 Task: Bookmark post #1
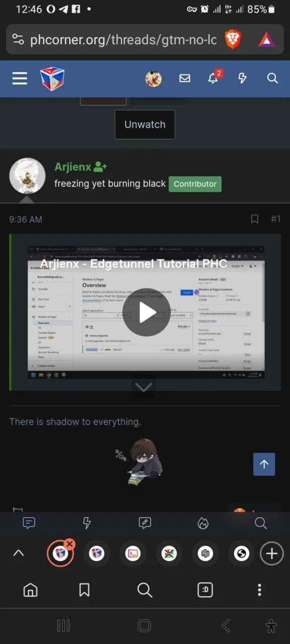[x=255, y=219]
